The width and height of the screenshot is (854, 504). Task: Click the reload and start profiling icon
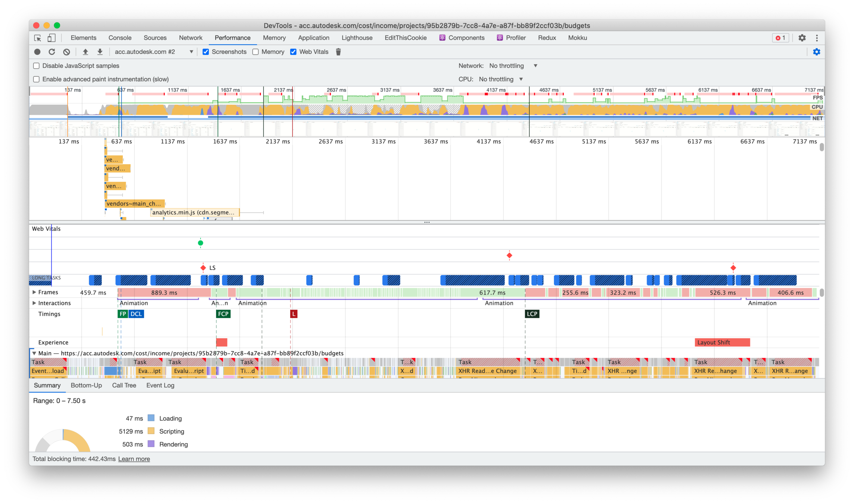click(52, 52)
